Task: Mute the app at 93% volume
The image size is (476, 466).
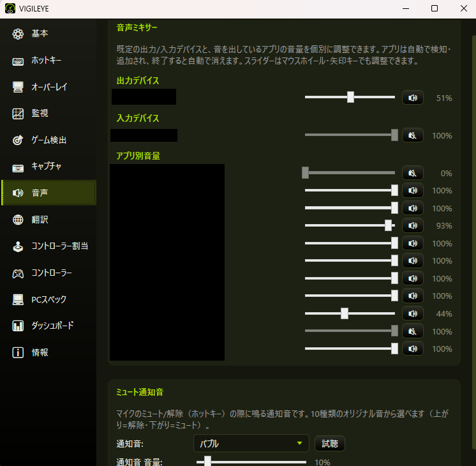Action: [x=413, y=225]
